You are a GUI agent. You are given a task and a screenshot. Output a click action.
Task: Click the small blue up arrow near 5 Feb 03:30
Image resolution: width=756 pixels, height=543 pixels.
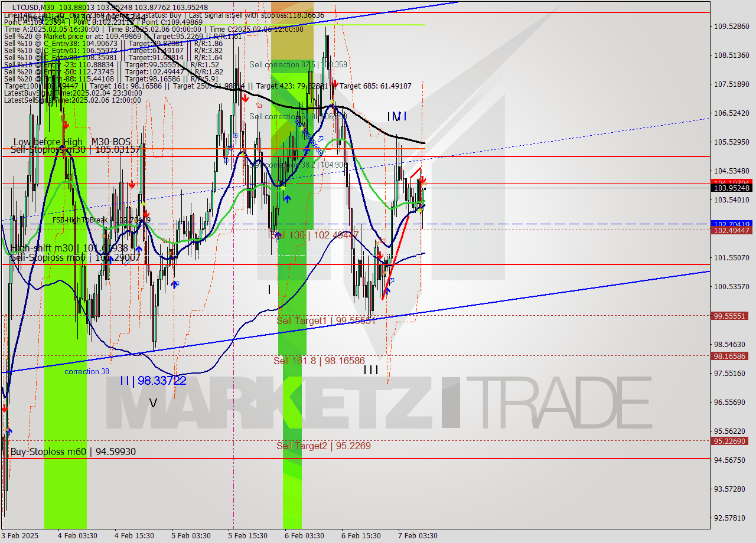[x=174, y=284]
